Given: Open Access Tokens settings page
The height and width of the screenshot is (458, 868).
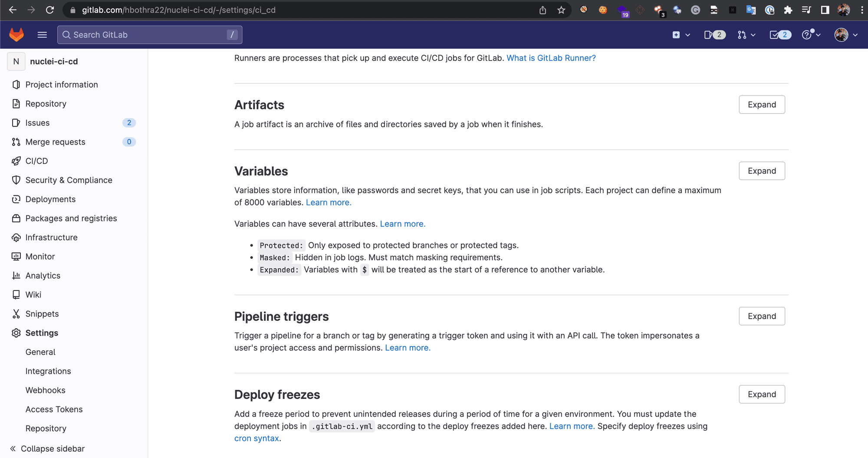Looking at the screenshot, I should [x=54, y=409].
